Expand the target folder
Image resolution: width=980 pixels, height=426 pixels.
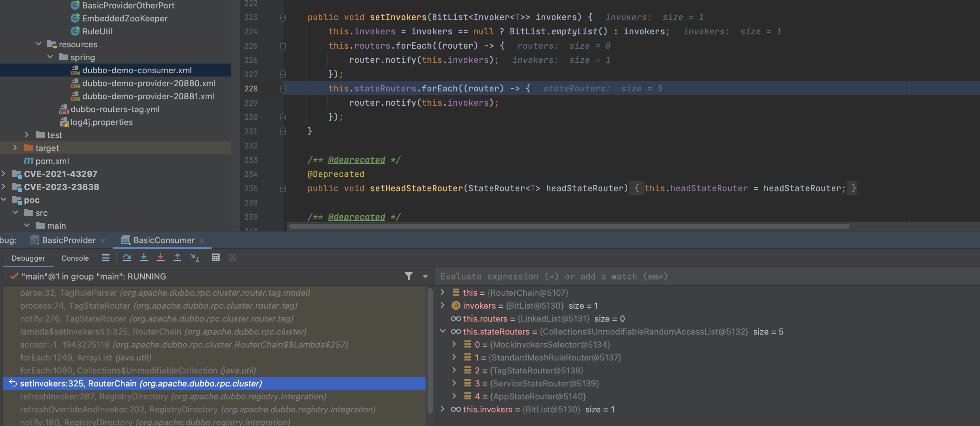coord(15,148)
